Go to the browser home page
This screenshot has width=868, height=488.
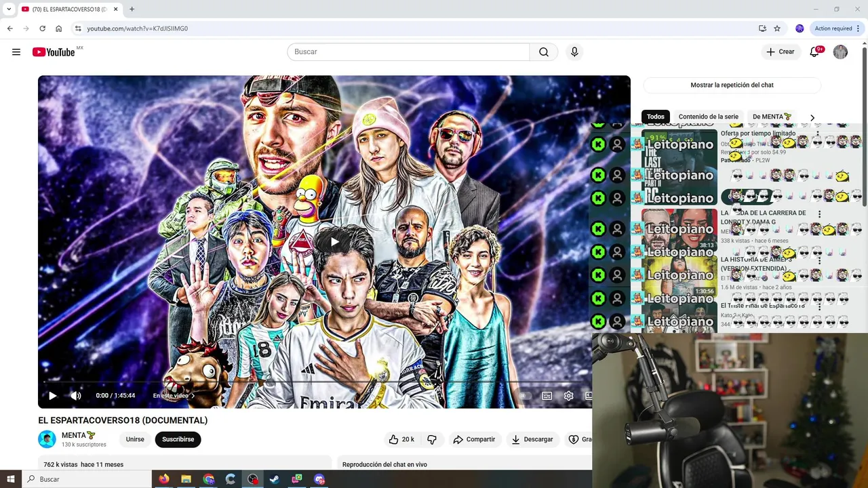[x=58, y=28]
